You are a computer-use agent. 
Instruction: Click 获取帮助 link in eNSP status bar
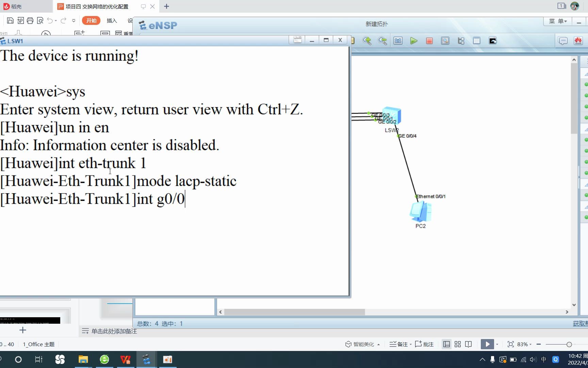pyautogui.click(x=580, y=323)
